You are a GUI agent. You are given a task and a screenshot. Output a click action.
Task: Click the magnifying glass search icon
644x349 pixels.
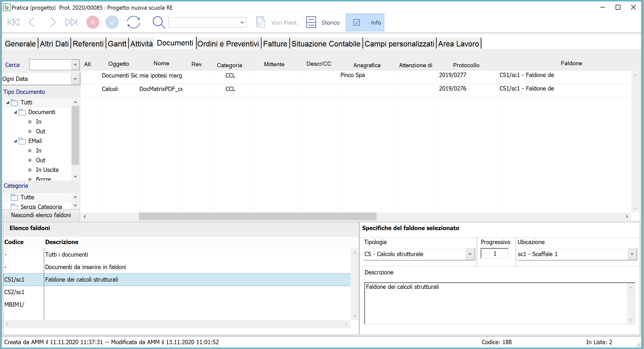tap(159, 23)
